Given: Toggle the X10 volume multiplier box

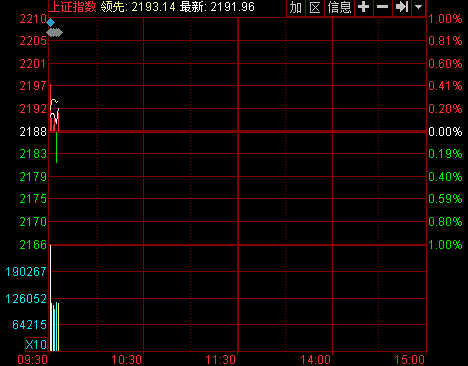Looking at the screenshot, I should point(36,344).
